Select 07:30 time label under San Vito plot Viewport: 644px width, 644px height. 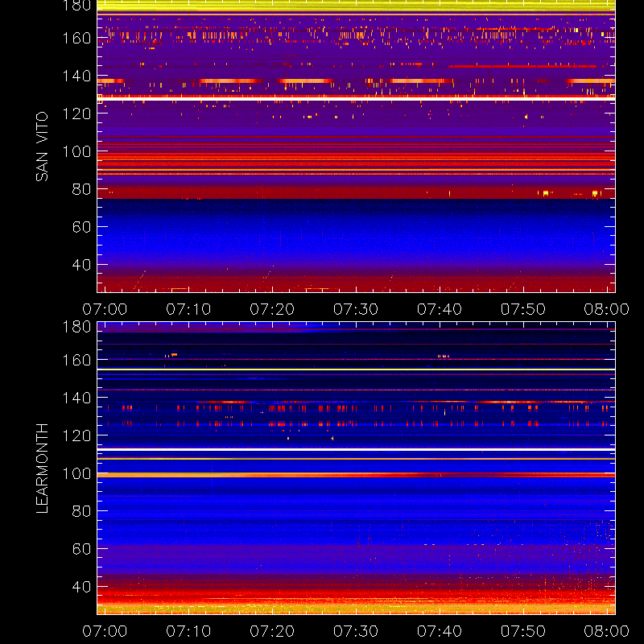pyautogui.click(x=356, y=309)
